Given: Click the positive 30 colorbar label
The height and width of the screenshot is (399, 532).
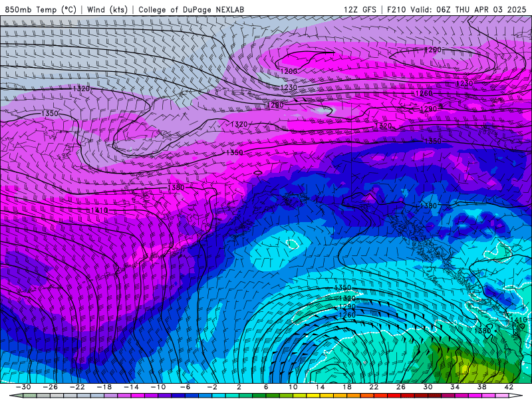Looking at the screenshot, I should 428,387.
